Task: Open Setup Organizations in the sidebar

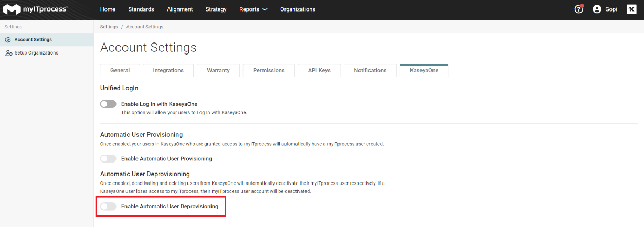Action: (47, 53)
